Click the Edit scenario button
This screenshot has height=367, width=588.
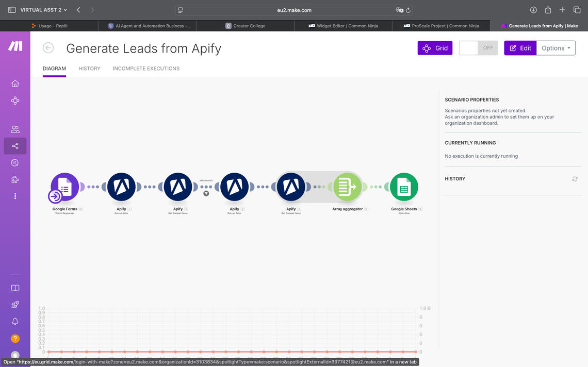[x=520, y=48]
